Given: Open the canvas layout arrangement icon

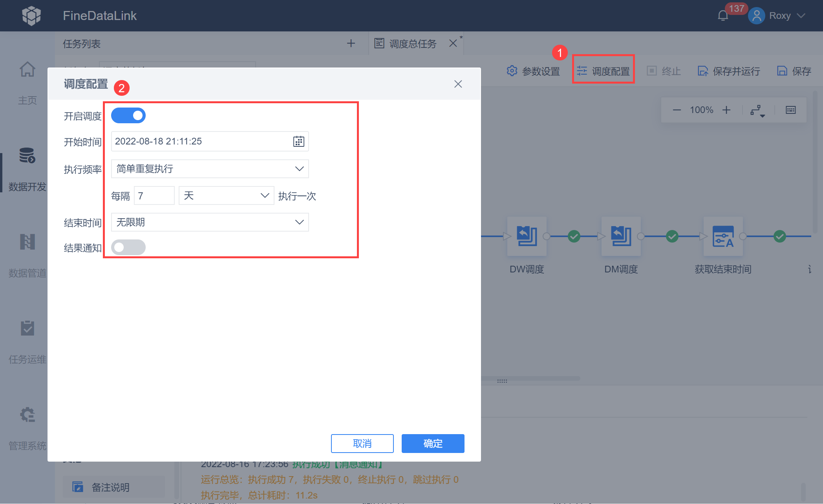Looking at the screenshot, I should coord(757,110).
